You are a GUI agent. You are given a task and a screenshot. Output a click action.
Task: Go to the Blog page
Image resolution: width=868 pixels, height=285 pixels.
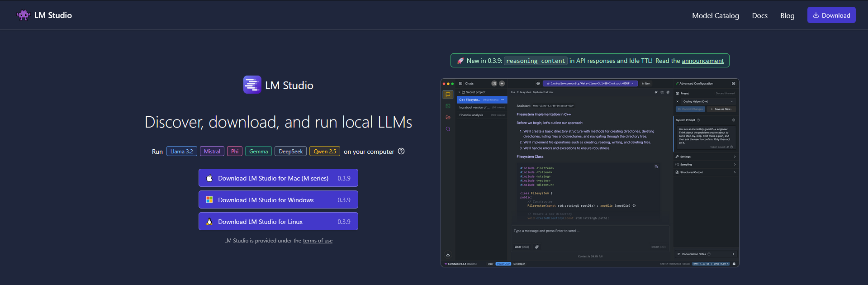[x=787, y=15]
